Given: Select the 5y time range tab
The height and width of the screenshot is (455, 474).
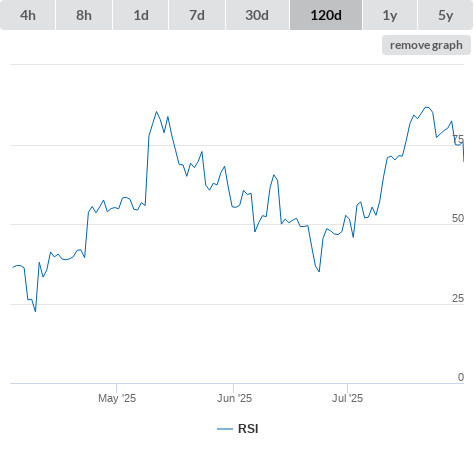Looking at the screenshot, I should [x=445, y=15].
